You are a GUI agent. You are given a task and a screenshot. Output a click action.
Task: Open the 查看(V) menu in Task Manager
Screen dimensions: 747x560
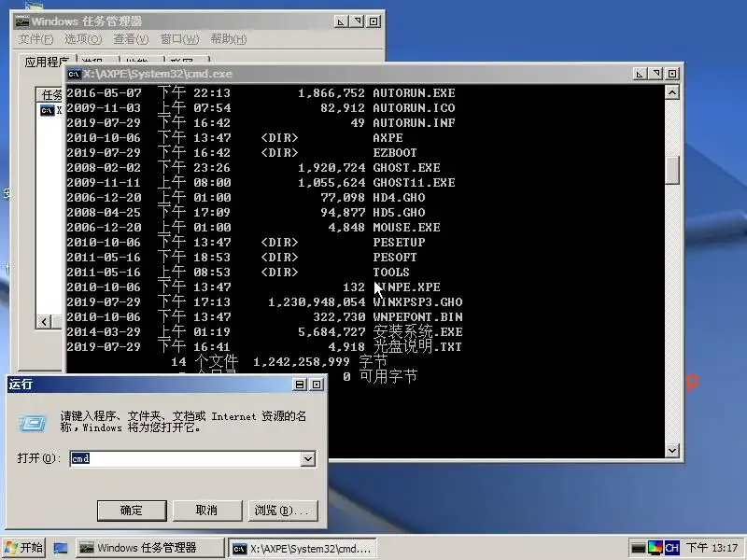[x=131, y=39]
